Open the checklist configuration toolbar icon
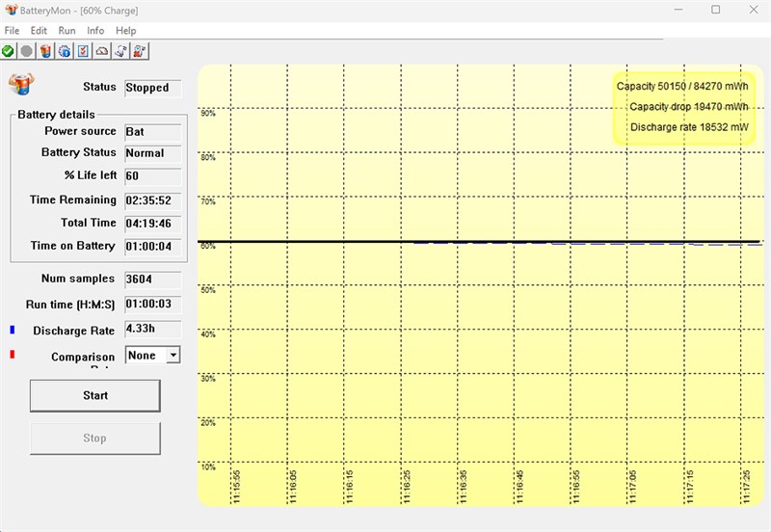 coord(83,51)
